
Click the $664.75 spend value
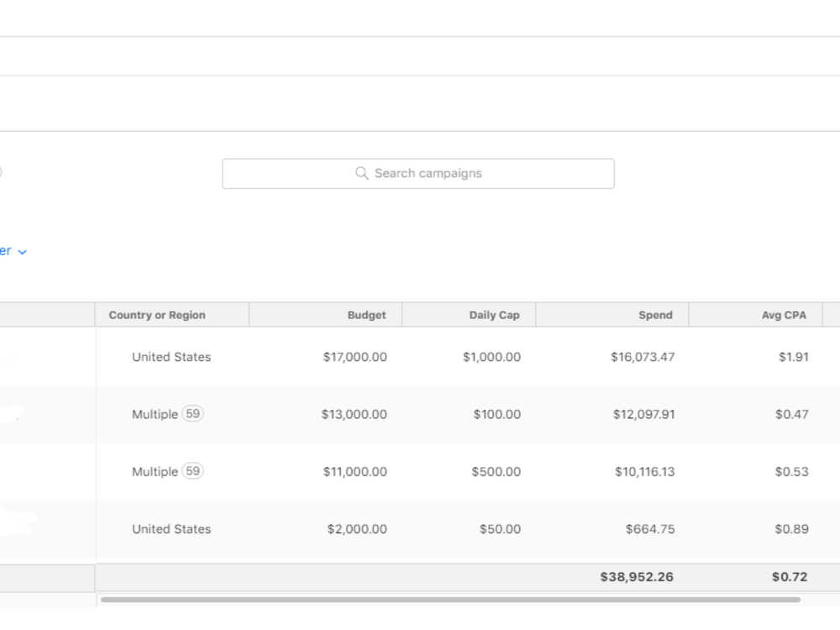[x=650, y=528]
